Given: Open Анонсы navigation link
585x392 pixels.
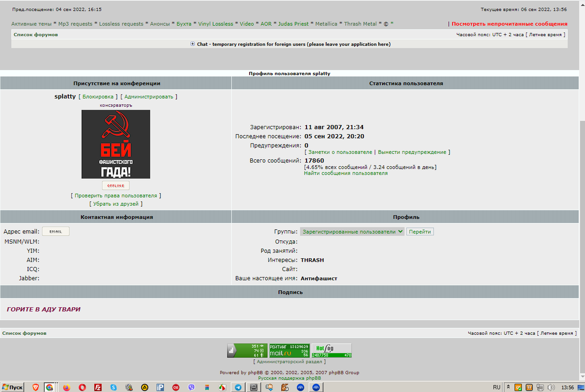Looking at the screenshot, I should click(x=160, y=24).
